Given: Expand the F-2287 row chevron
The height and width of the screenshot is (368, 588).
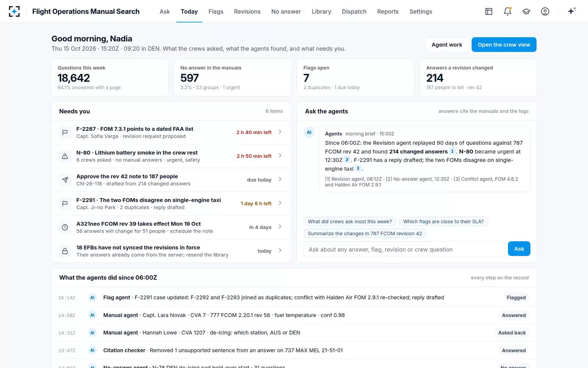Looking at the screenshot, I should [x=280, y=132].
